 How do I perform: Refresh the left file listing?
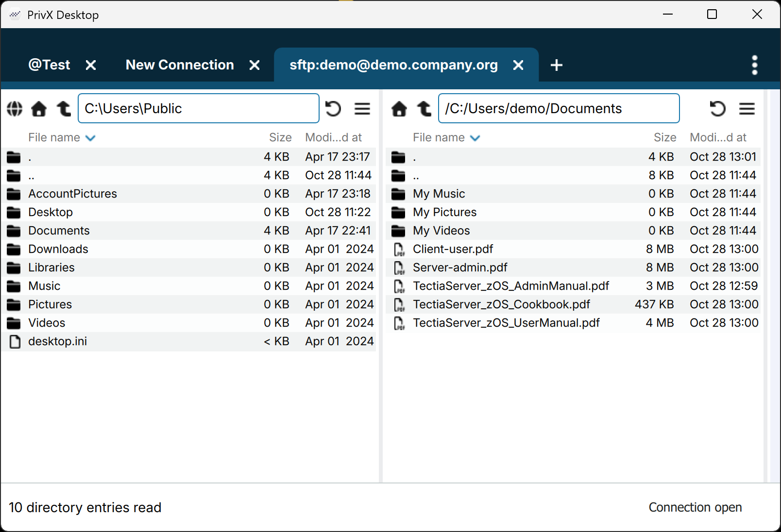tap(333, 109)
